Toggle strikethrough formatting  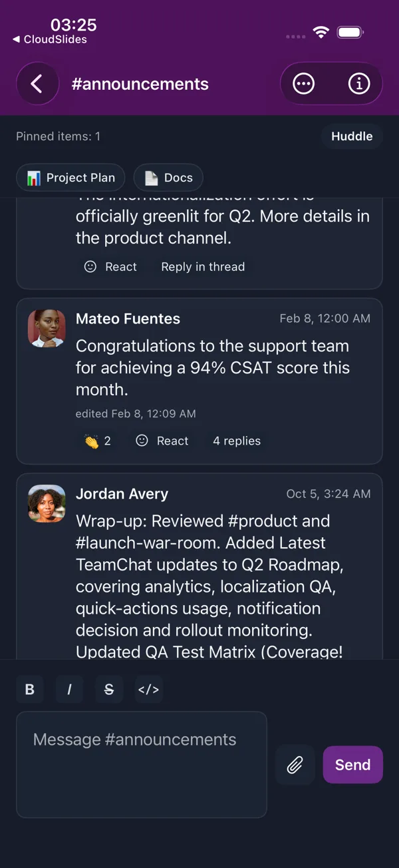click(x=109, y=690)
